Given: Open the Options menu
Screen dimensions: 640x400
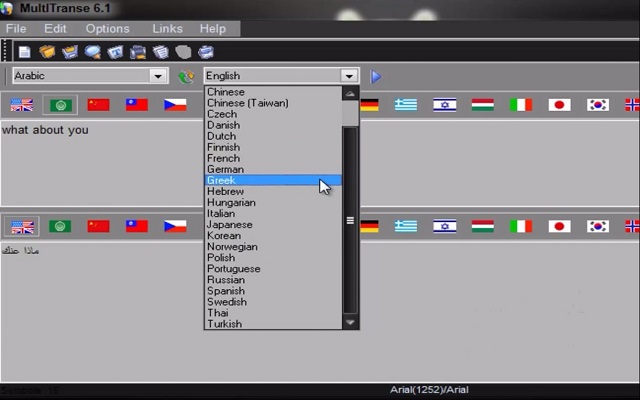Looking at the screenshot, I should coord(107,29).
